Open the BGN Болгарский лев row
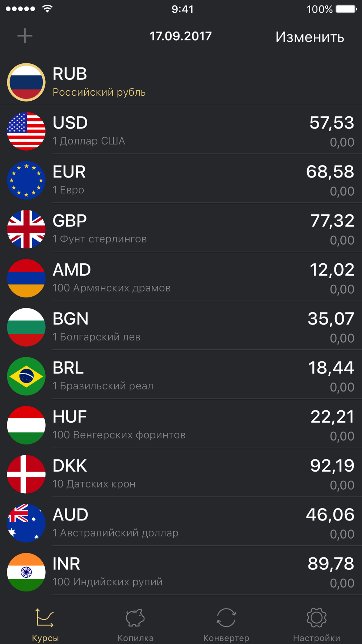 (181, 327)
